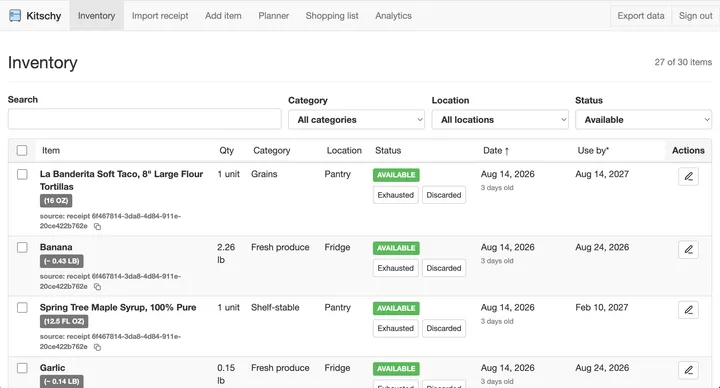Click the Export data button
The image size is (720, 388).
pyautogui.click(x=641, y=16)
